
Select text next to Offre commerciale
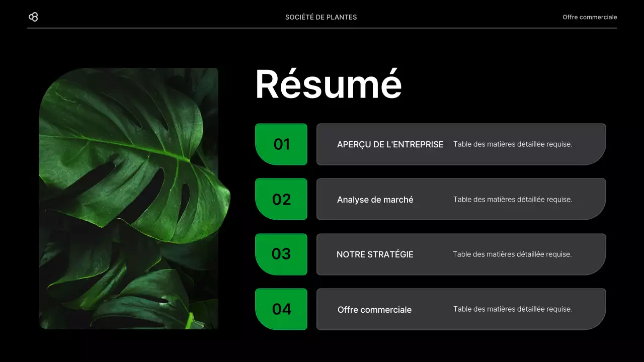pos(513,309)
